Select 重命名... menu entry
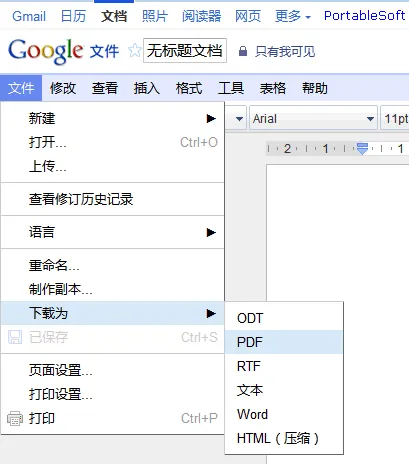 (112, 266)
